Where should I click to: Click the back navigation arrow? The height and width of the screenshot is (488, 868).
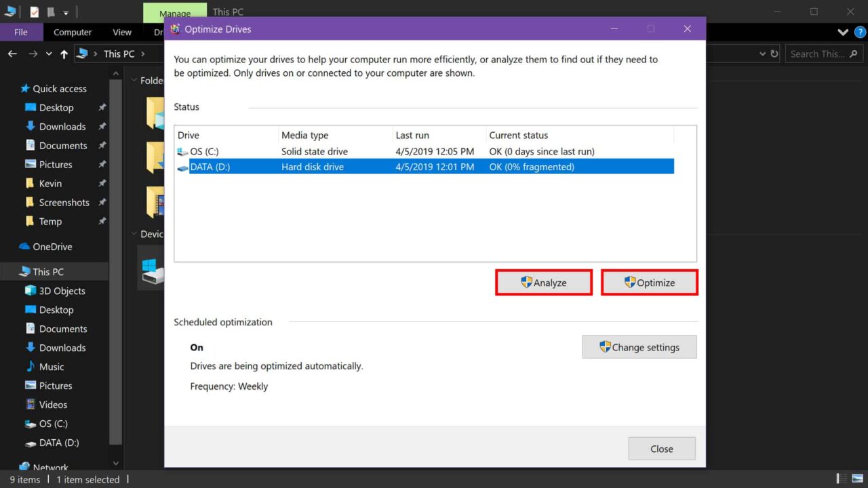tap(12, 54)
